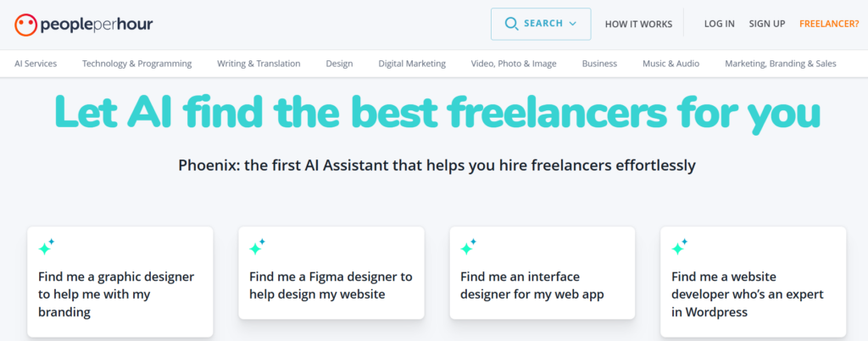Screen dimensions: 868x341
Task: Click sparkle icon on website developer card
Action: 680,247
